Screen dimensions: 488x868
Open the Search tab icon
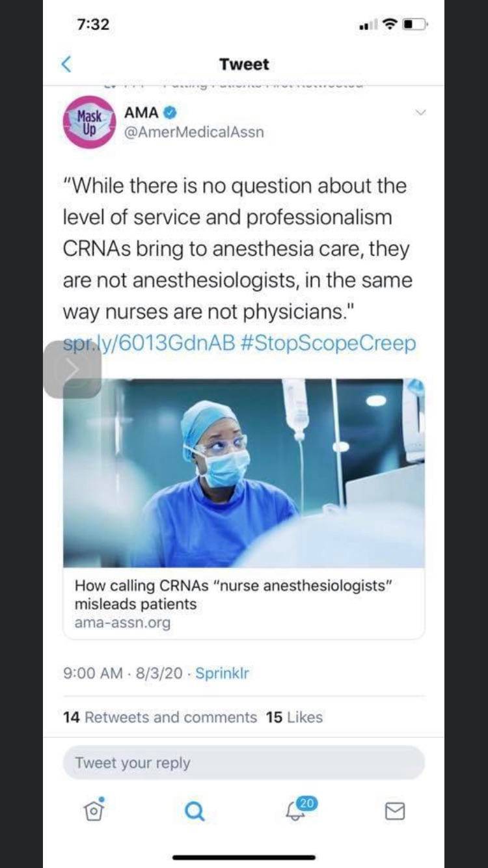coord(195,811)
